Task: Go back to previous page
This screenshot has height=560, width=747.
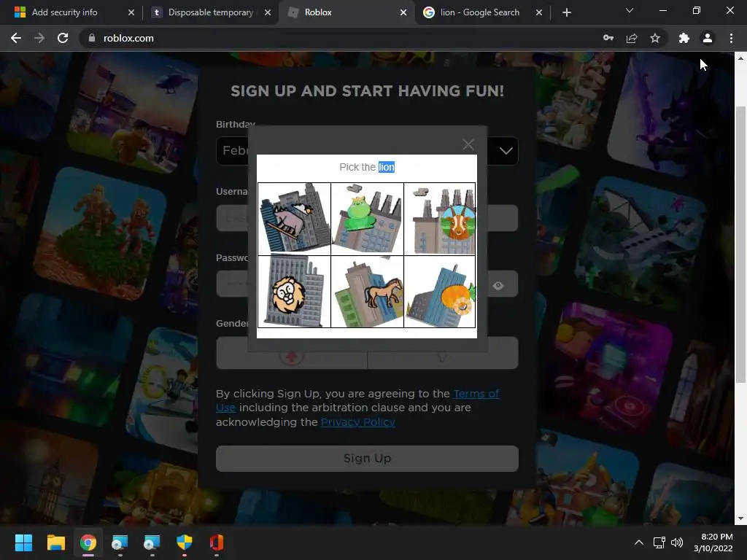Action: point(16,38)
